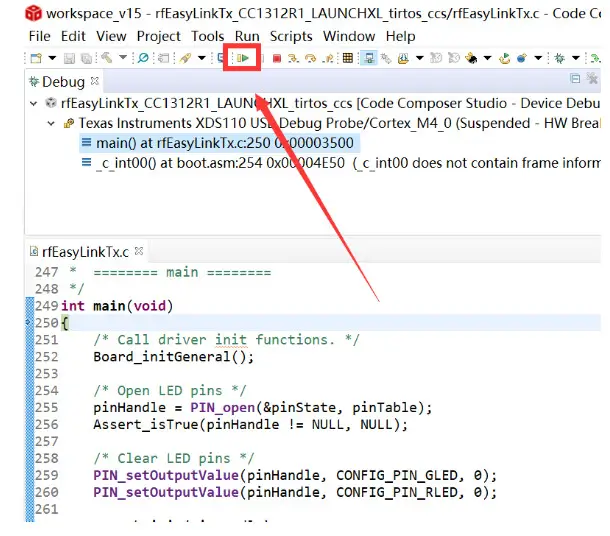610x536 pixels.
Task: Click the Resume debug button
Action: [x=243, y=58]
